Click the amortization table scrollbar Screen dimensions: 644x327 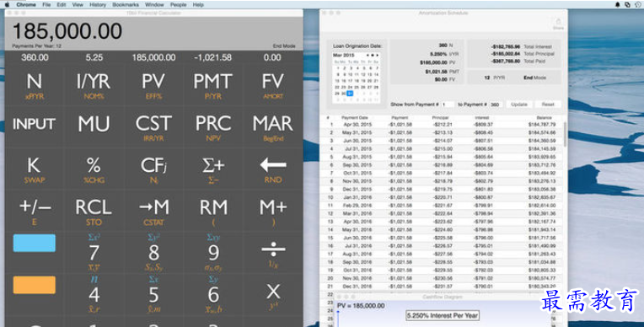566,134
